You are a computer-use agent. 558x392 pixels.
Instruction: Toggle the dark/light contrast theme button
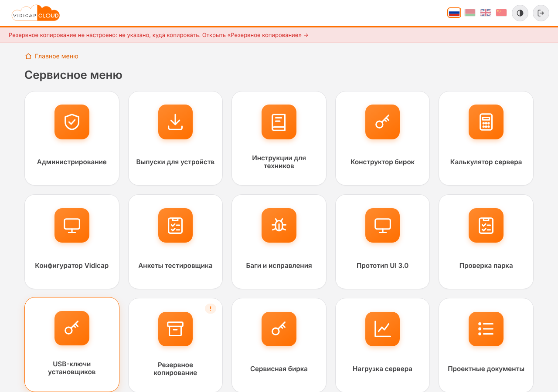click(520, 13)
